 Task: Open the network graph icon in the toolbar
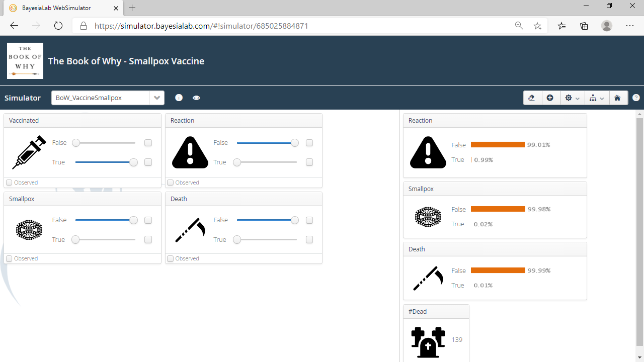pos(594,98)
